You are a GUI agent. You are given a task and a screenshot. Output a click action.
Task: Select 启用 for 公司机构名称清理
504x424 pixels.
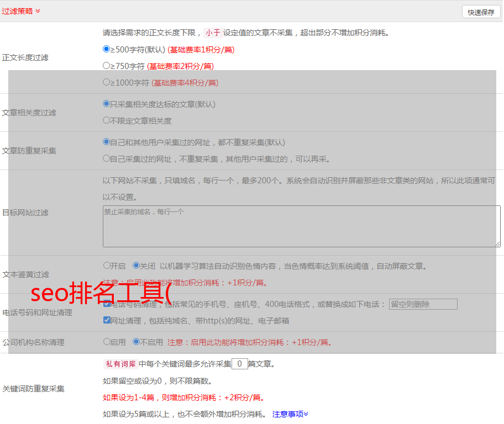[107, 342]
